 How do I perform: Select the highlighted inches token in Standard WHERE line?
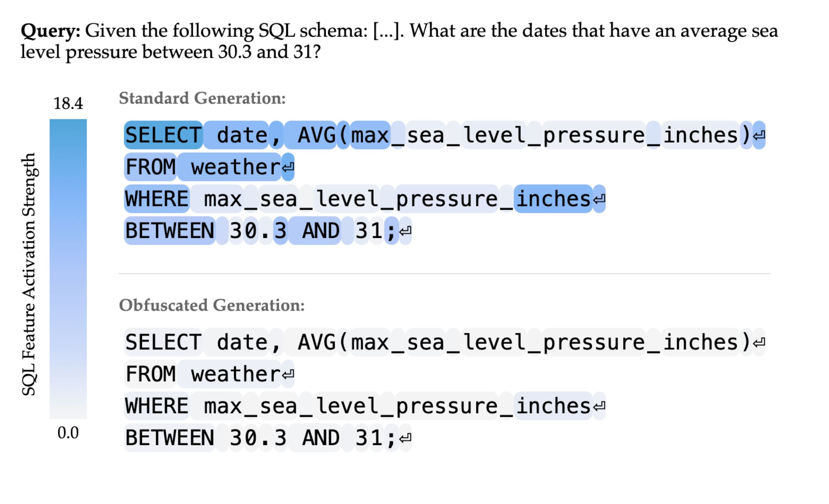(x=553, y=199)
